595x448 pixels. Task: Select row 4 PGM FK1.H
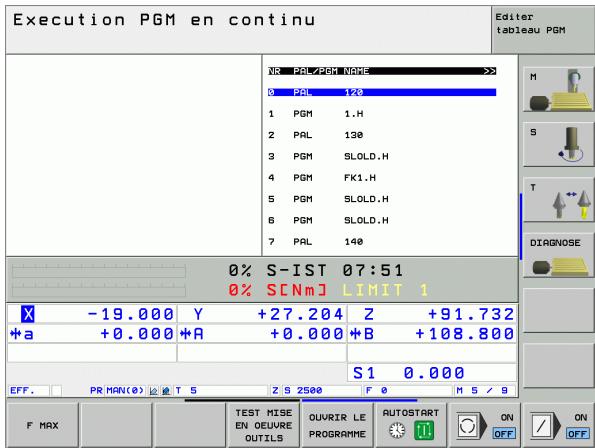(382, 178)
